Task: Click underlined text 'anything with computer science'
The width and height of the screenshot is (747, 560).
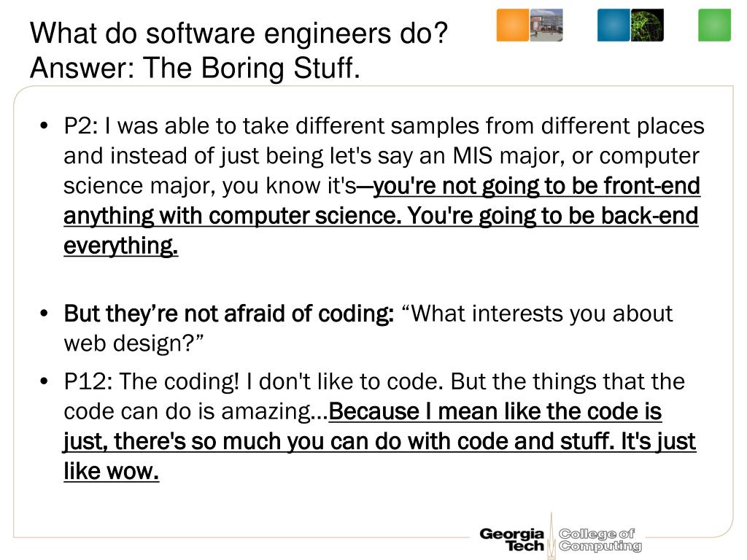Action: [x=230, y=216]
